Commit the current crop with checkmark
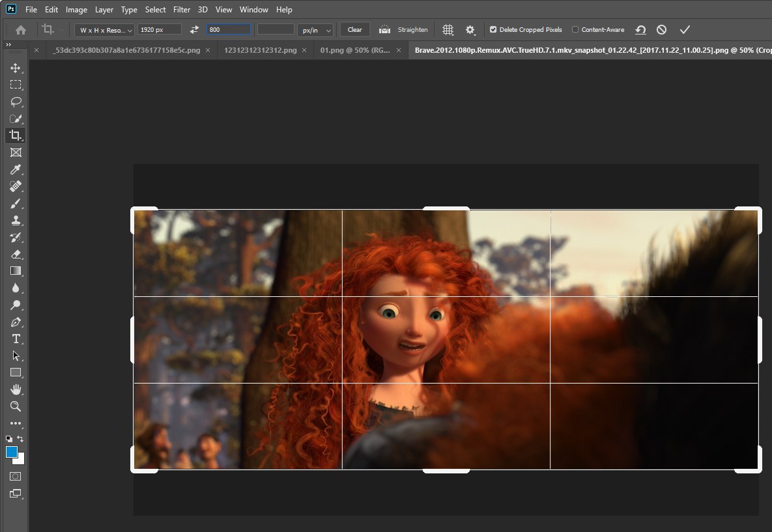 (x=685, y=29)
